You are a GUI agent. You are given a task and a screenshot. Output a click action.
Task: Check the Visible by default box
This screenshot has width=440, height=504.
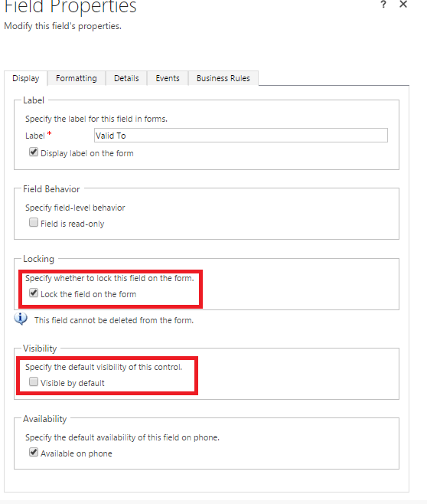coord(34,381)
